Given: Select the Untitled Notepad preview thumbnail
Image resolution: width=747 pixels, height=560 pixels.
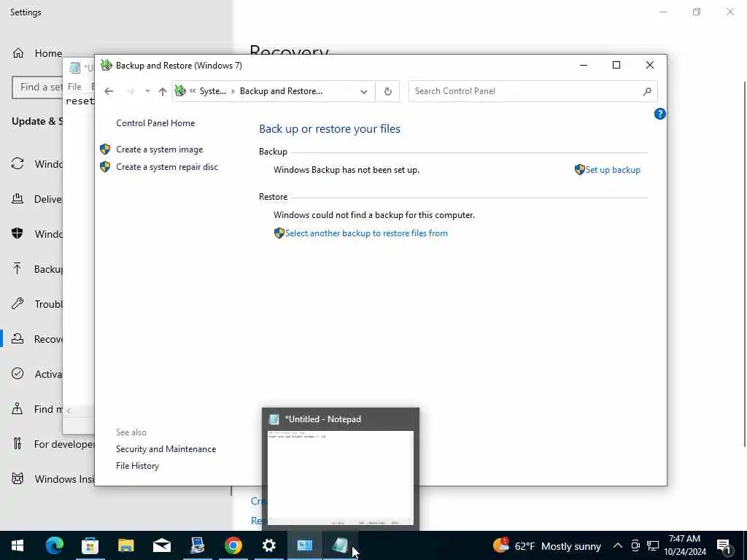Looking at the screenshot, I should [341, 477].
